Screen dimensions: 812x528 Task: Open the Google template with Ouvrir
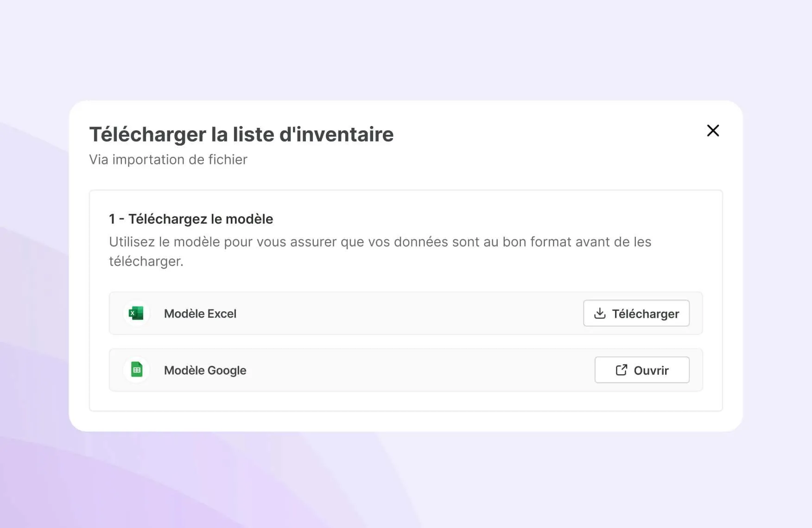[x=642, y=370]
